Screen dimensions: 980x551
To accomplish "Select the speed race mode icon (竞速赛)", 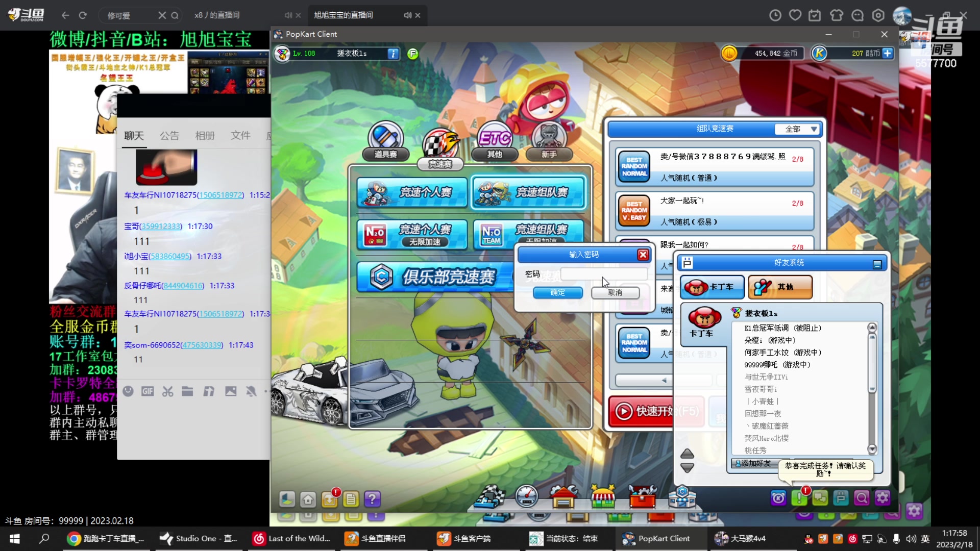I will point(440,149).
